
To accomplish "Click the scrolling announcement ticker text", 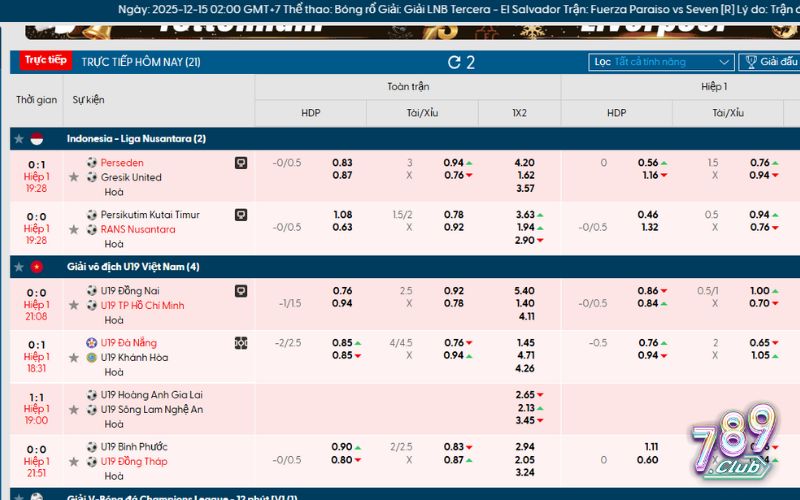I will (x=459, y=9).
